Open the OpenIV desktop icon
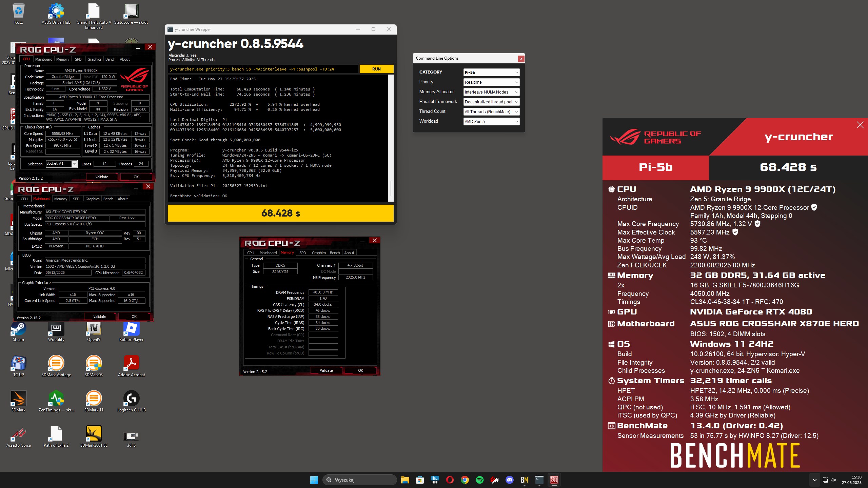The width and height of the screenshot is (868, 488). pos(94,331)
